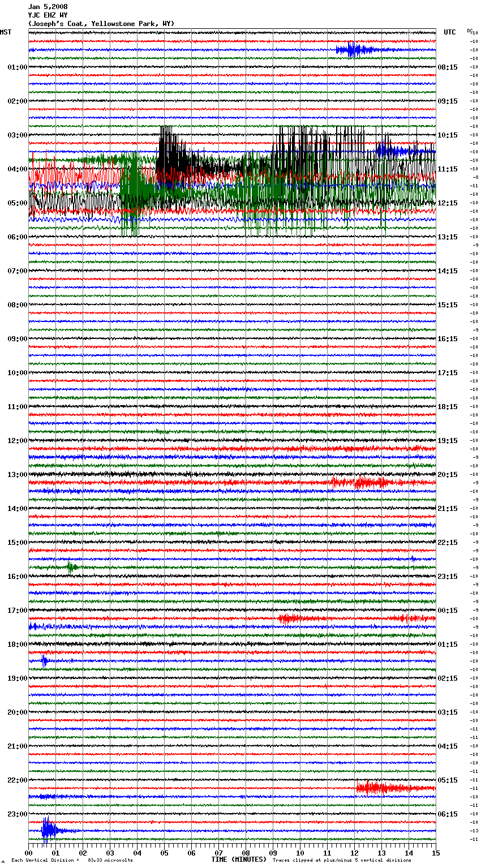
Task: Select the '20:00' MST row label
Action: [18, 712]
